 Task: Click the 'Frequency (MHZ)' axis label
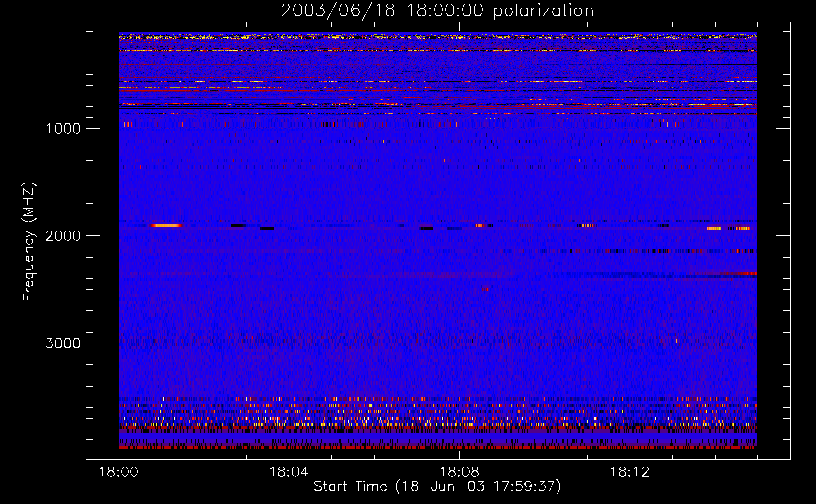point(29,242)
